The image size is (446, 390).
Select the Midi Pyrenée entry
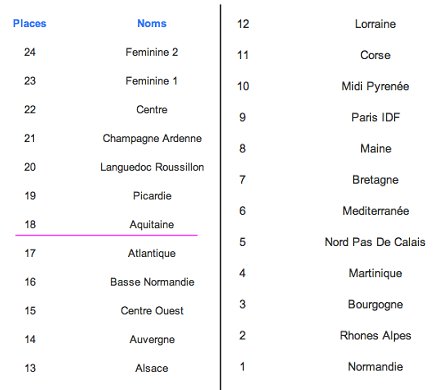coord(375,86)
